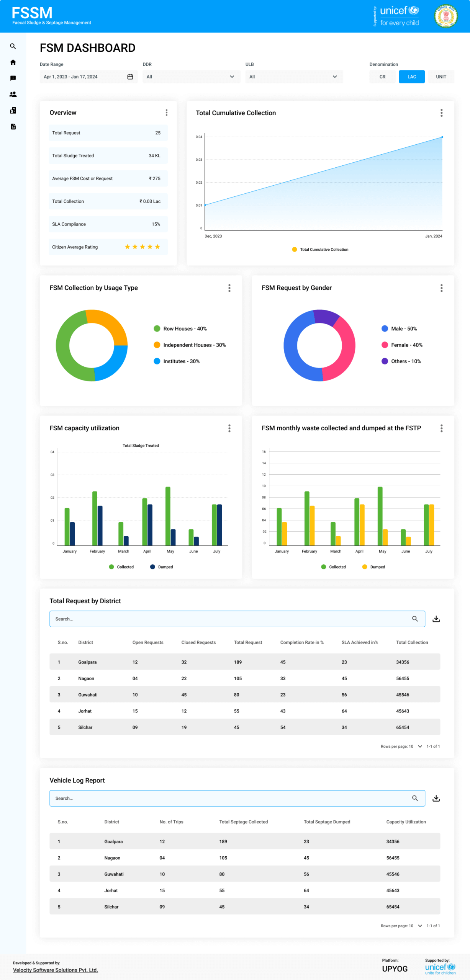Open the ULB dropdown

coord(294,77)
